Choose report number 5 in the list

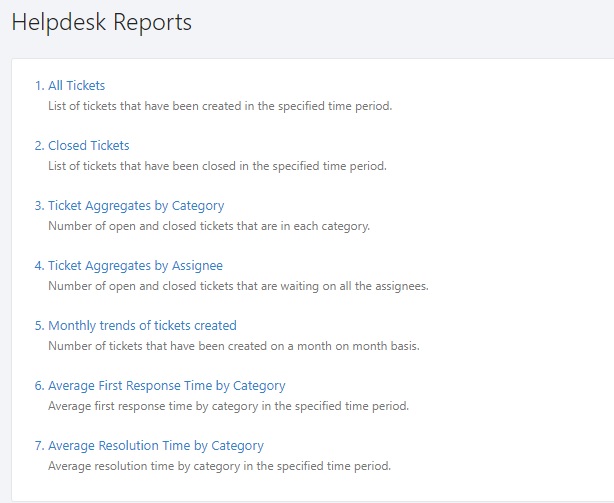(135, 326)
